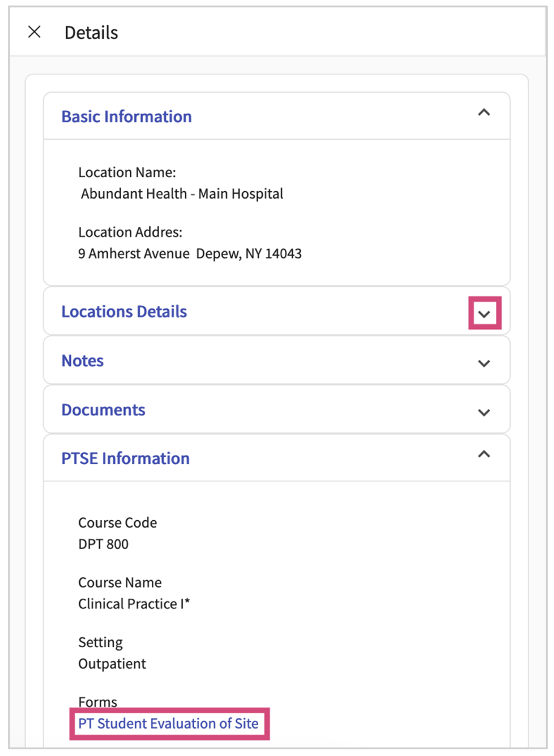Screen dimensions: 554x756
Task: Click the Clinical Practice I* course name
Action: tap(134, 604)
